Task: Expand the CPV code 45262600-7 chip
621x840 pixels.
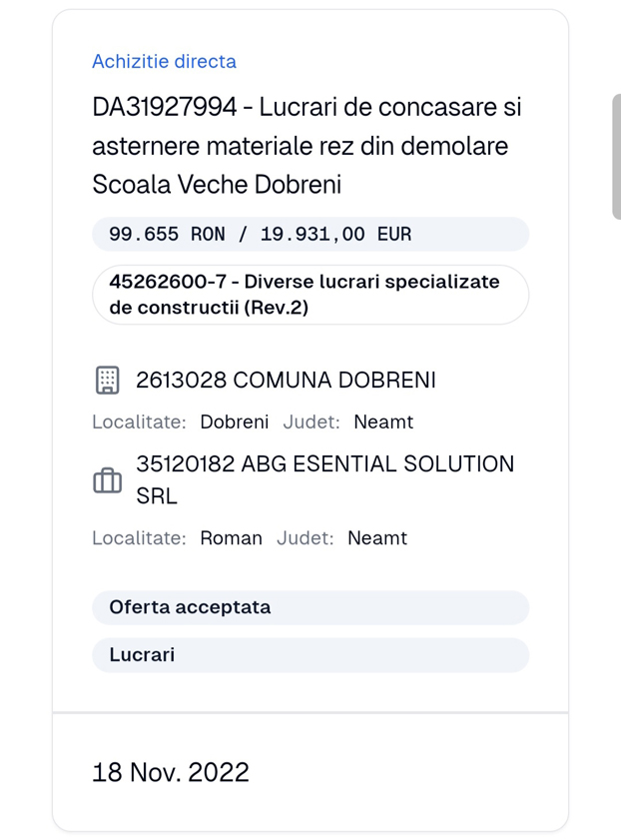Action: (310, 294)
